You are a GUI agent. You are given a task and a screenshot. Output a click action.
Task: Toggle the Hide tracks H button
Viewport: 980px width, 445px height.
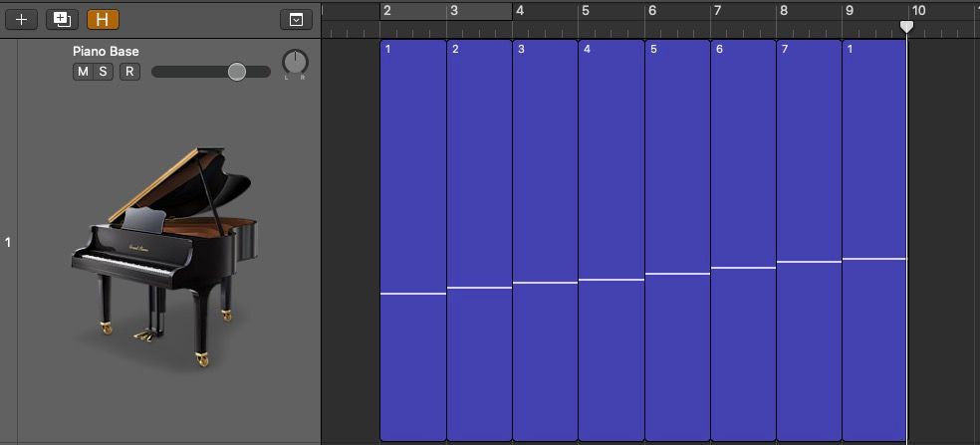(x=102, y=19)
